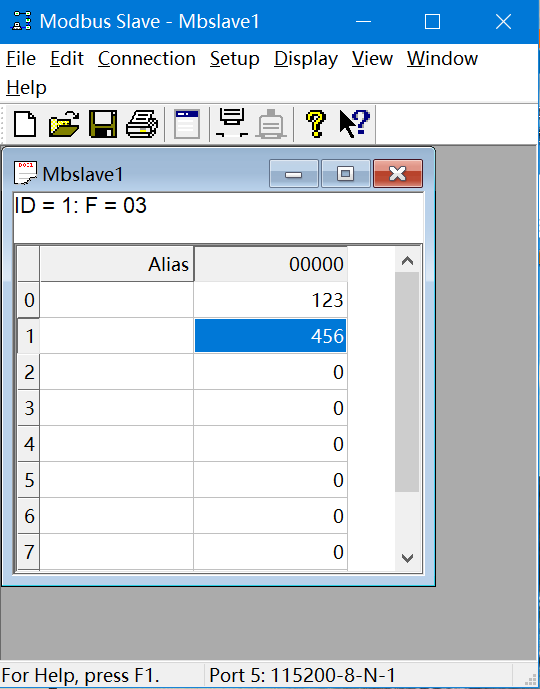Click the Print toolbar icon
Viewport: 540px width, 689px height.
pyautogui.click(x=142, y=124)
